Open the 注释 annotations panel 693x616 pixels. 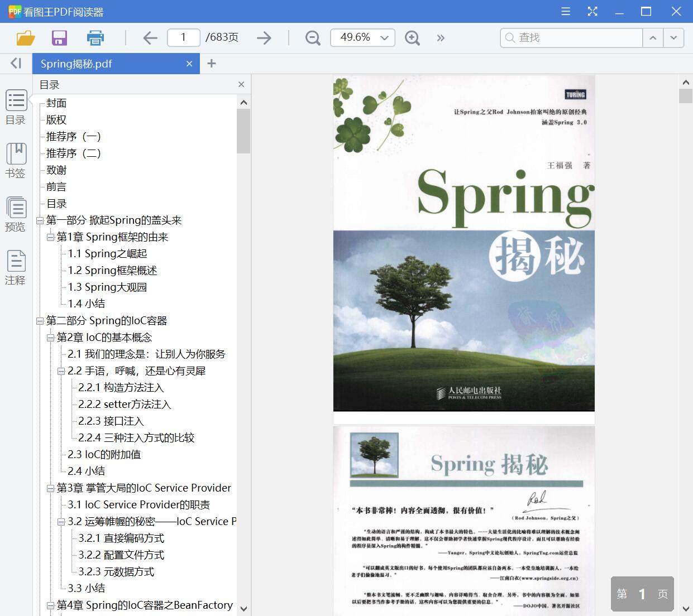point(16,268)
